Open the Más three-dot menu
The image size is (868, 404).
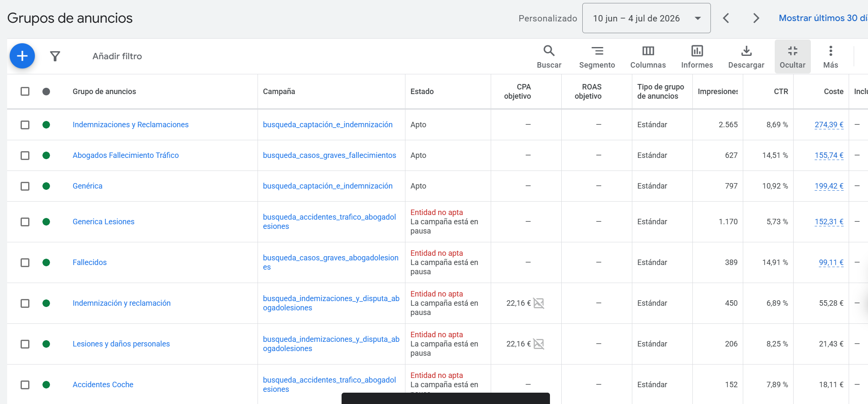coord(831,56)
